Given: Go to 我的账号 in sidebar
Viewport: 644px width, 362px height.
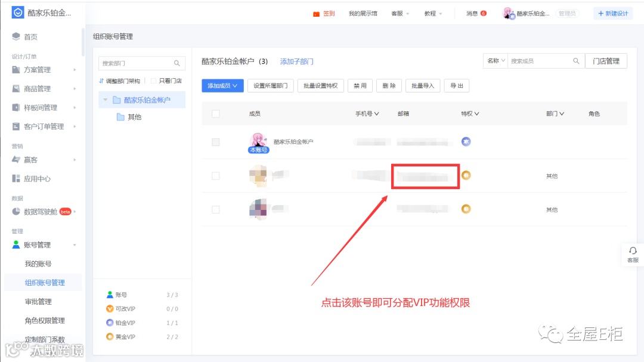Looking at the screenshot, I should point(38,264).
